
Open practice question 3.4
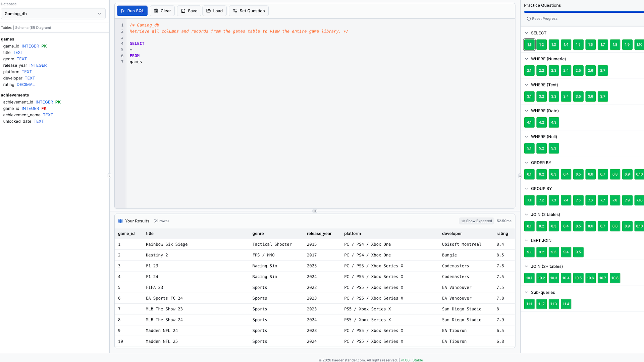pos(566,97)
